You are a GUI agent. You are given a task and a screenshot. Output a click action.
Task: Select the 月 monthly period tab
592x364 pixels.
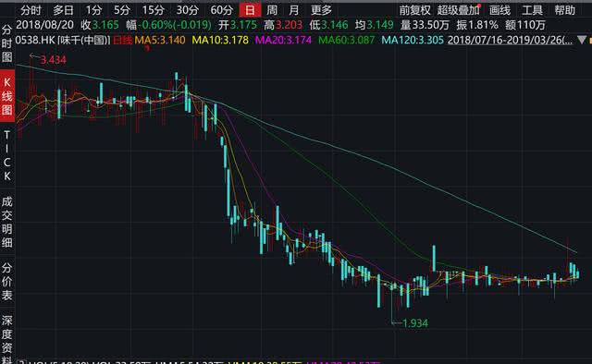pyautogui.click(x=294, y=10)
